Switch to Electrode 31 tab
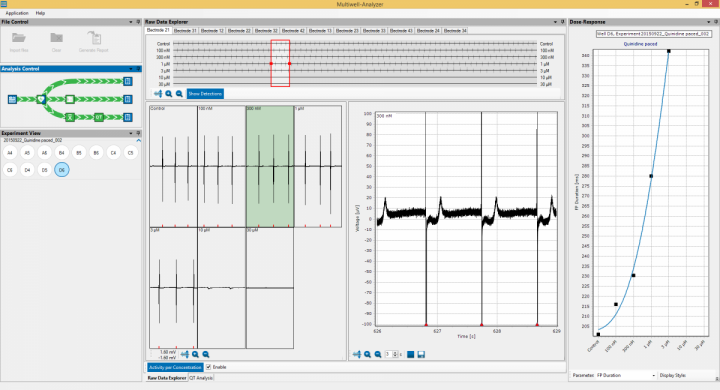The width and height of the screenshot is (720, 390). tap(185, 30)
